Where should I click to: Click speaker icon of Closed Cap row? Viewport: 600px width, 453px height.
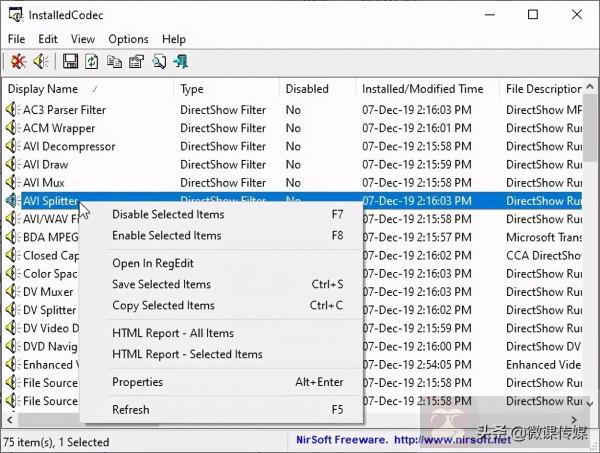[x=13, y=255]
